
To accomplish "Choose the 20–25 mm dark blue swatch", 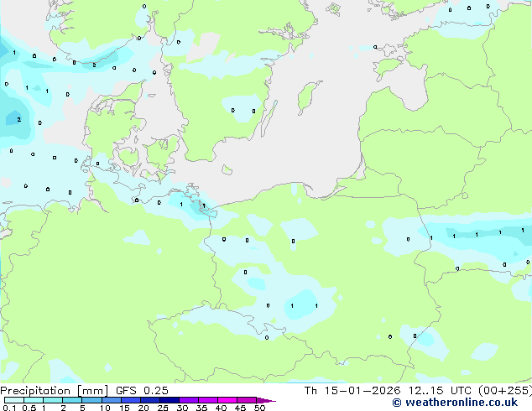I will (x=149, y=400).
